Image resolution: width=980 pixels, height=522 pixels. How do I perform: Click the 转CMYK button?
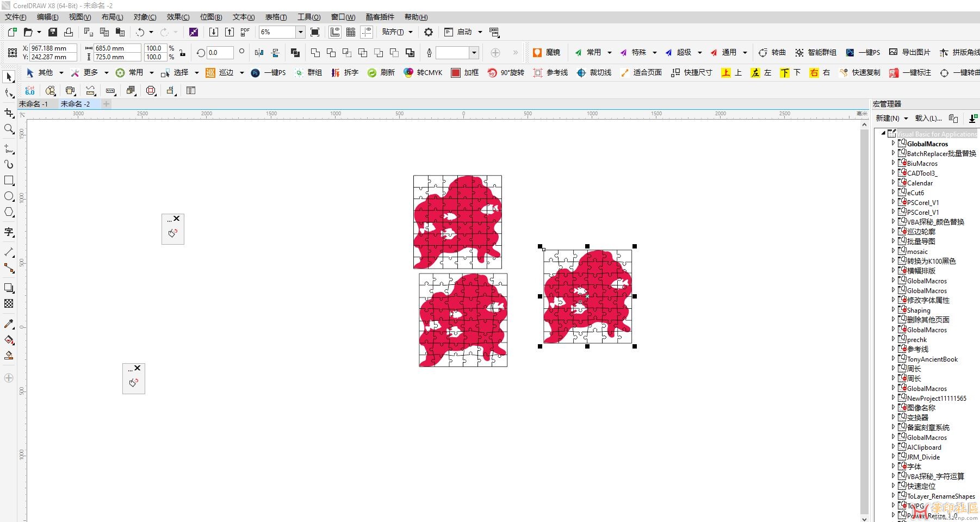click(x=423, y=72)
